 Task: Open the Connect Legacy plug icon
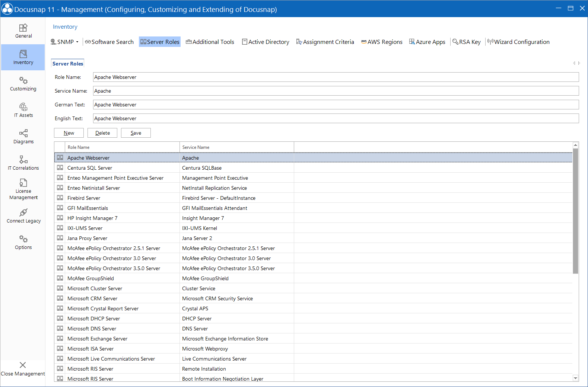pos(23,212)
